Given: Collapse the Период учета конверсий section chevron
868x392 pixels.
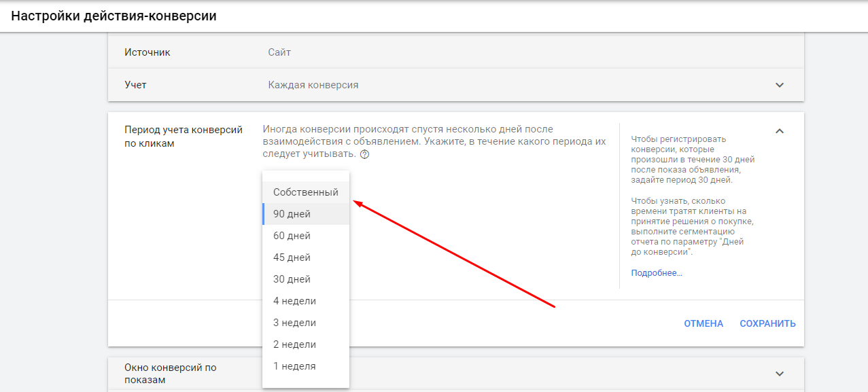Looking at the screenshot, I should click(x=780, y=131).
